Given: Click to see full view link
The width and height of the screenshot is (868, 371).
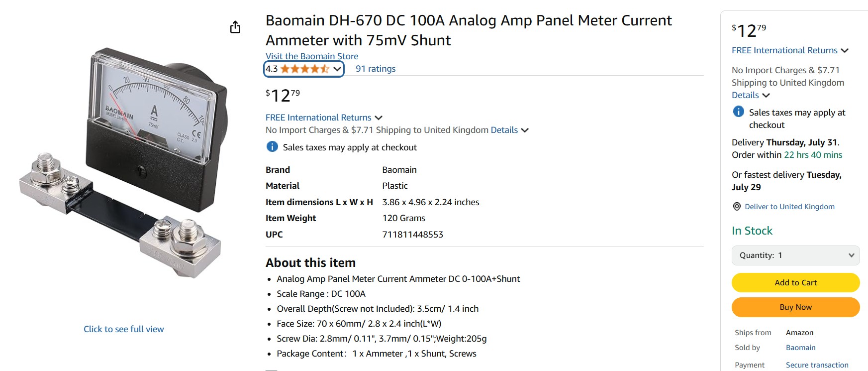Looking at the screenshot, I should pos(124,329).
